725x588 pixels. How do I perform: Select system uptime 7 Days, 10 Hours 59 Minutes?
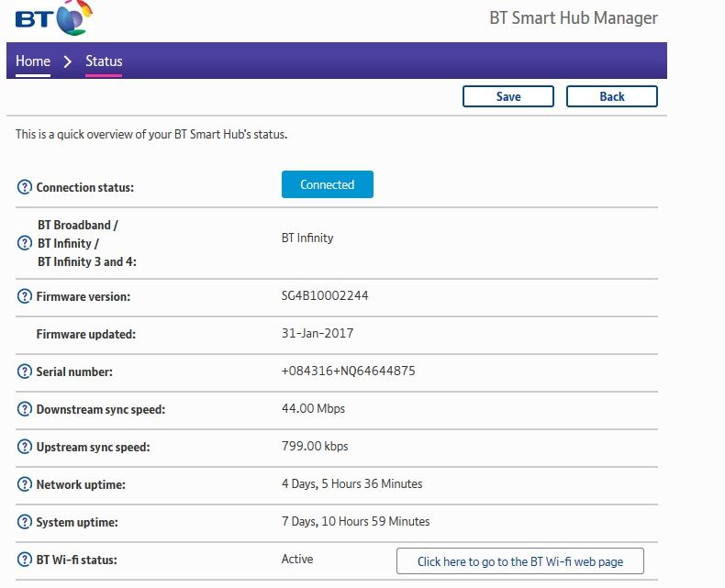point(355,521)
